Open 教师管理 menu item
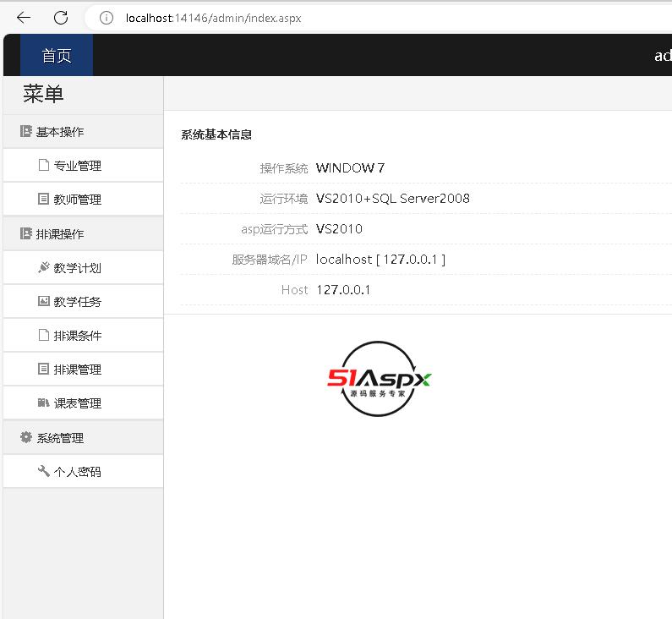The image size is (672, 619). [x=83, y=200]
